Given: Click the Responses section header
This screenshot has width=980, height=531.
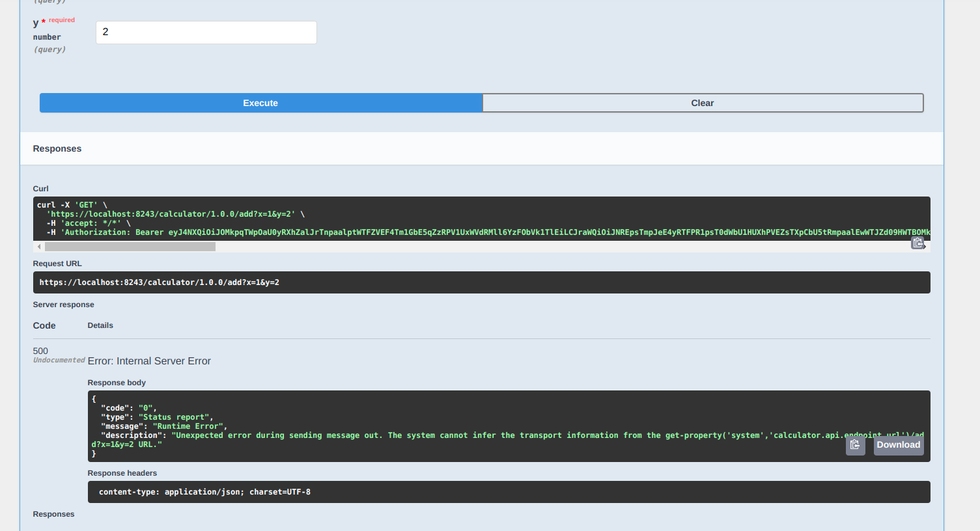Looking at the screenshot, I should tap(57, 148).
